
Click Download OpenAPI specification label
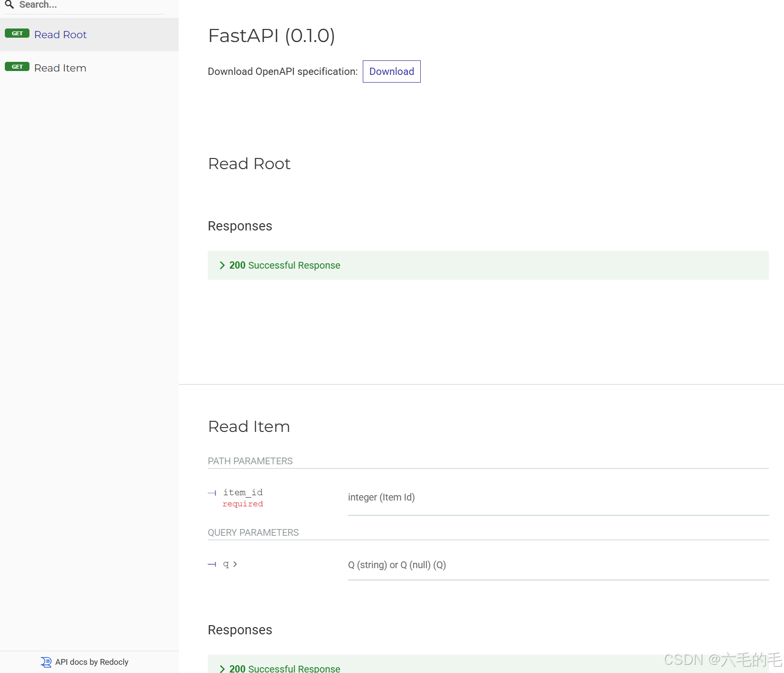click(283, 72)
